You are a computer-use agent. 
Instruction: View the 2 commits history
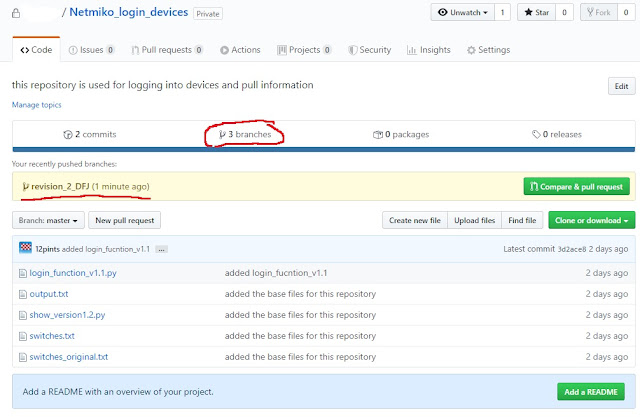90,134
